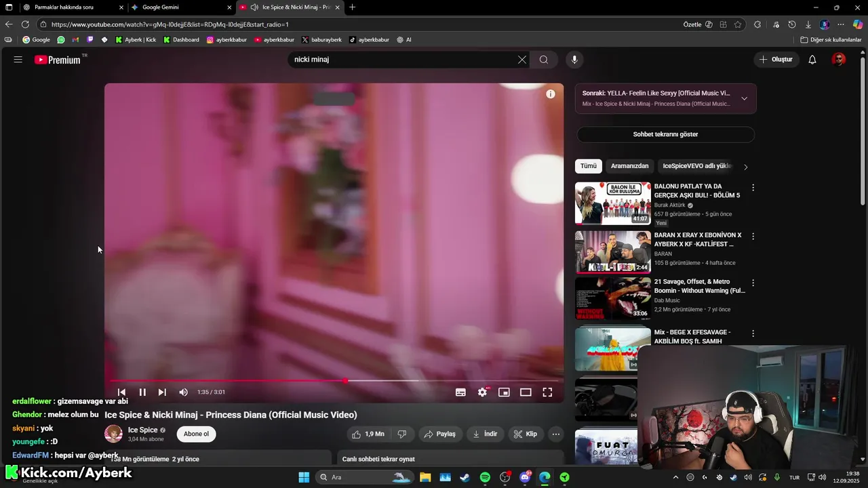This screenshot has height=488, width=868.
Task: Open Spotify from taskbar
Action: [485, 477]
